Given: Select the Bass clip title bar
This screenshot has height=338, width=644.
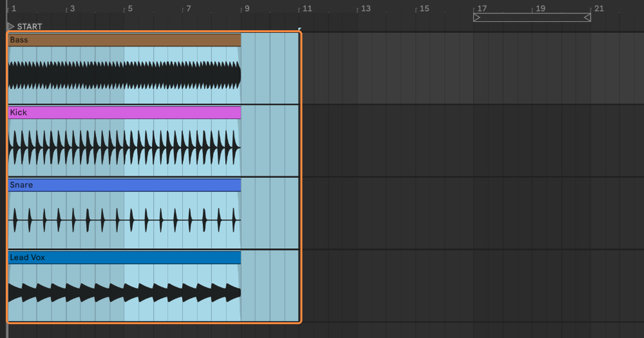Looking at the screenshot, I should coord(124,40).
